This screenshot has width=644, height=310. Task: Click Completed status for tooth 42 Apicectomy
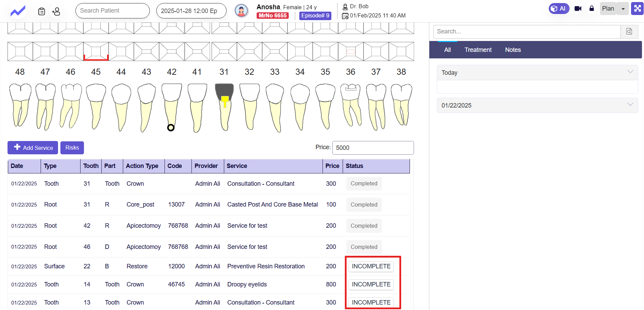click(x=364, y=226)
